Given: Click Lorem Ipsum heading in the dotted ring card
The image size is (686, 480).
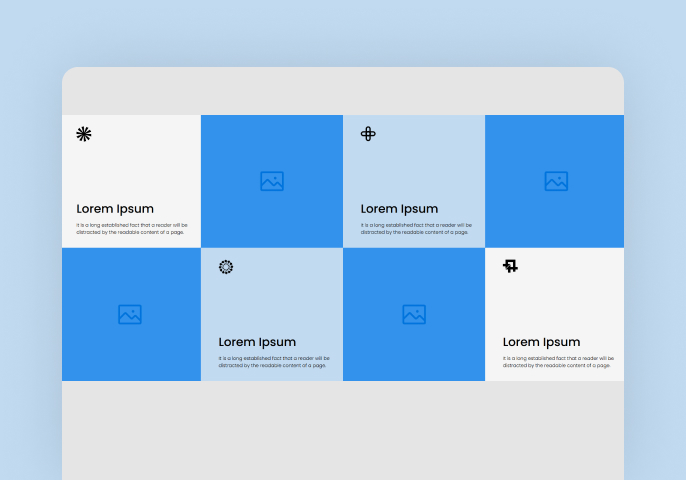Looking at the screenshot, I should 257,342.
